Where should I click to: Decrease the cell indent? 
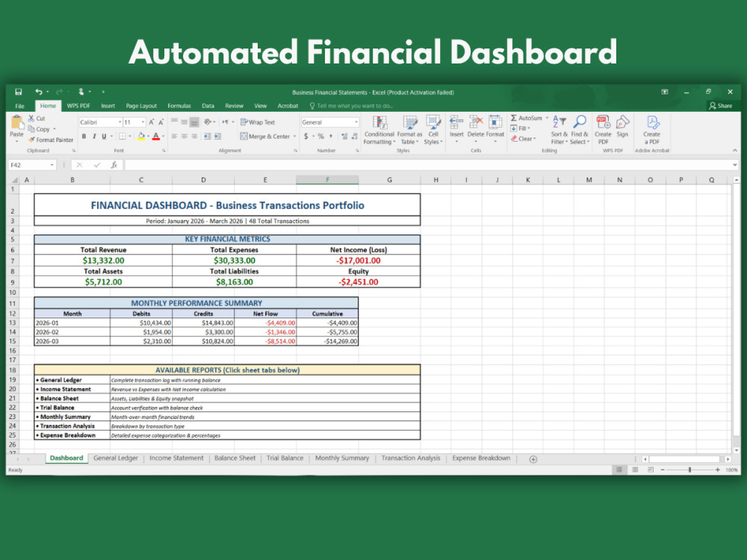(x=208, y=137)
